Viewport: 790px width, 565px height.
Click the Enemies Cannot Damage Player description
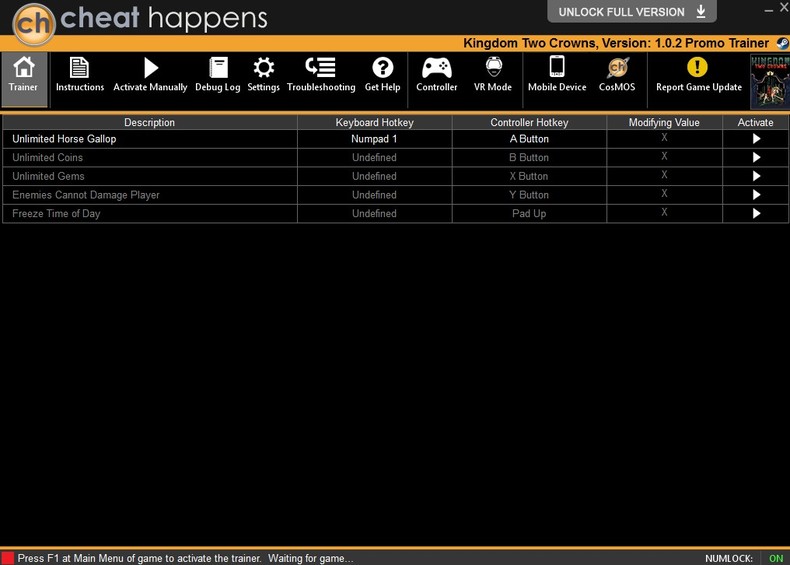point(86,195)
